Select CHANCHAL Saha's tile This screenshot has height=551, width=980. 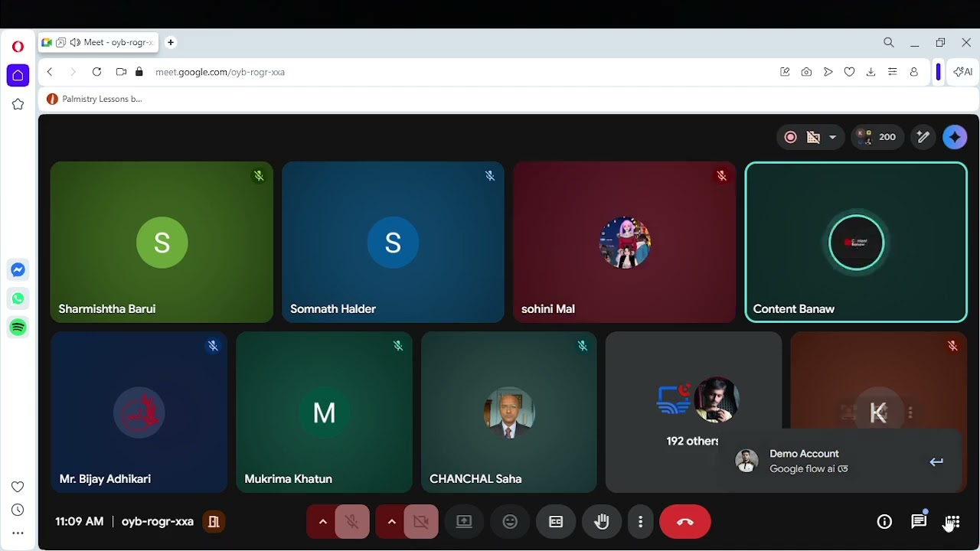click(509, 412)
